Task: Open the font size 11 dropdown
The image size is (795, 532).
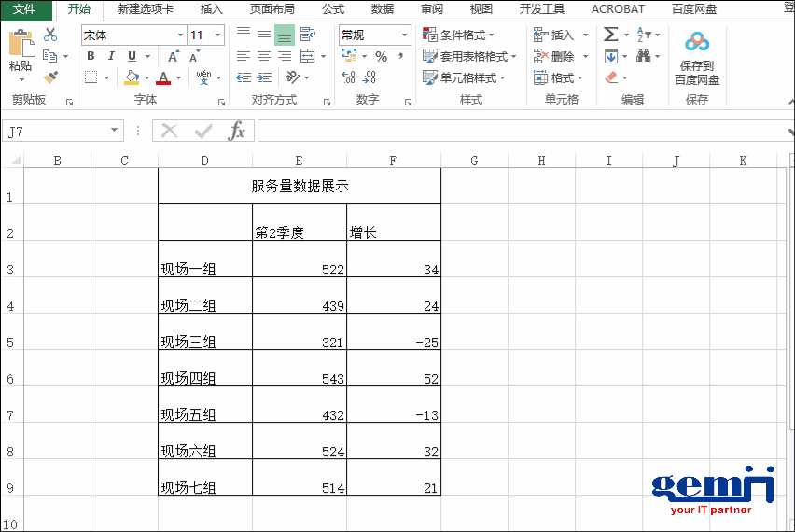Action: coord(218,35)
